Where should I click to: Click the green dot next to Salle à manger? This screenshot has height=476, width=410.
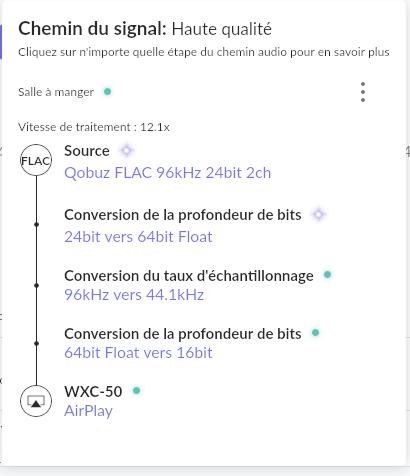[107, 91]
